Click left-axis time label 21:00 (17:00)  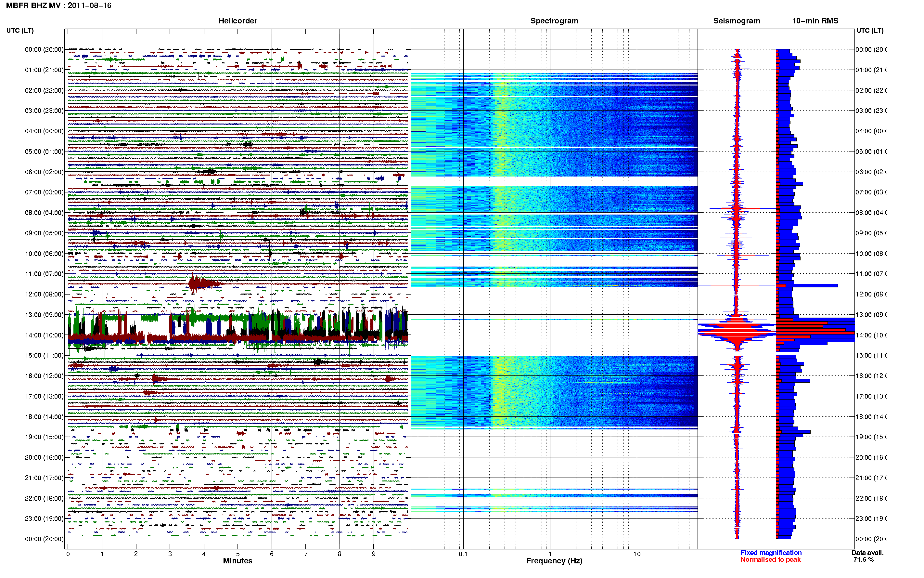tap(44, 478)
